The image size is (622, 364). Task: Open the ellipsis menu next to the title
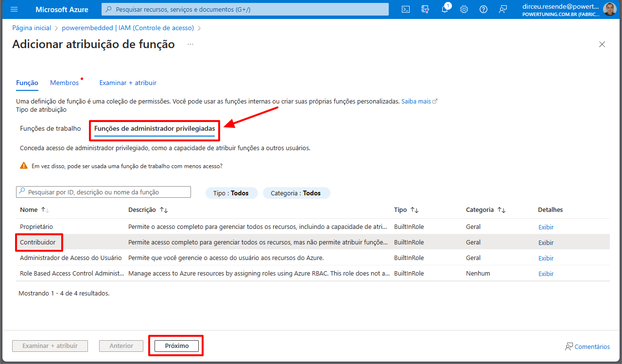(x=190, y=44)
